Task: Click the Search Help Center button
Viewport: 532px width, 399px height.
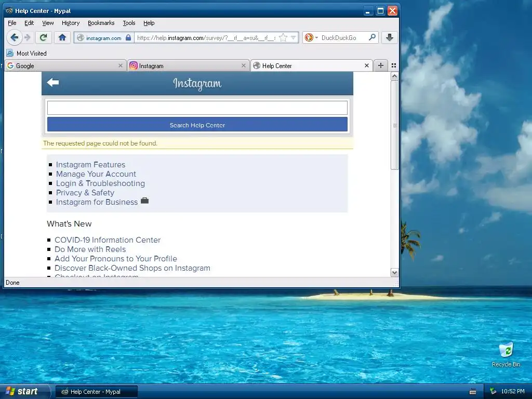Action: tap(197, 125)
